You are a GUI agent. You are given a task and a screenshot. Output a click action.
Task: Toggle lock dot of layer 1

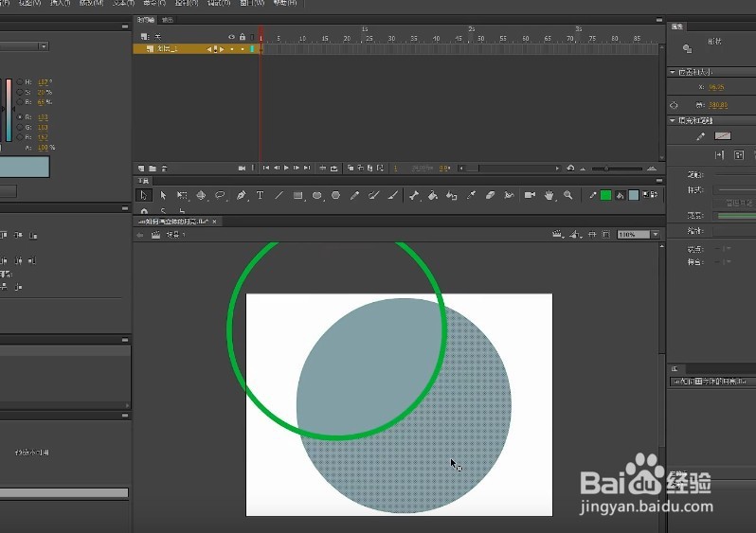pos(243,49)
